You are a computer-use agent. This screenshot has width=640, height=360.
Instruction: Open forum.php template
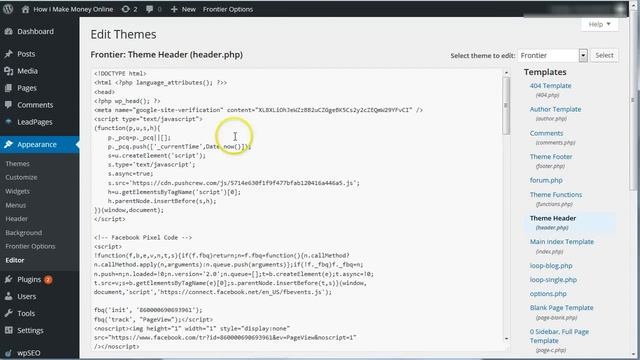coord(546,180)
